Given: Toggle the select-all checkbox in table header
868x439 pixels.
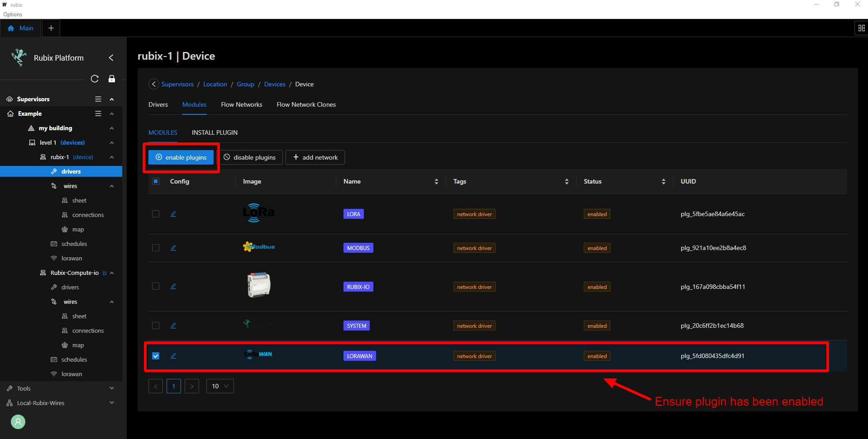Looking at the screenshot, I should [x=156, y=181].
